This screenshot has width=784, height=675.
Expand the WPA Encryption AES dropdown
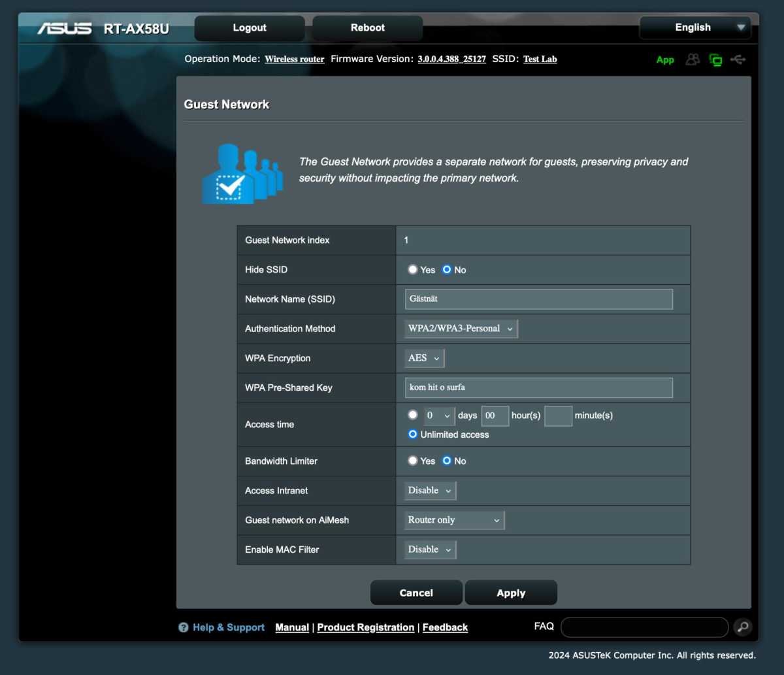click(x=424, y=358)
